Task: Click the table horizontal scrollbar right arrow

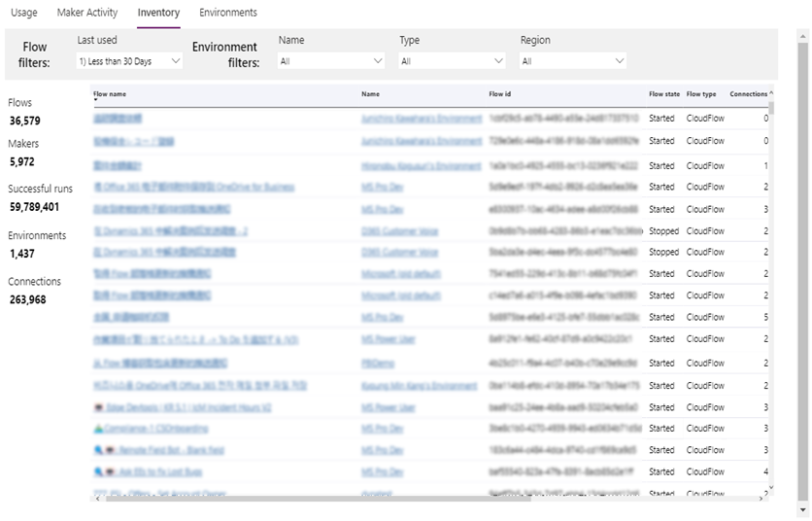Action: pos(761,499)
